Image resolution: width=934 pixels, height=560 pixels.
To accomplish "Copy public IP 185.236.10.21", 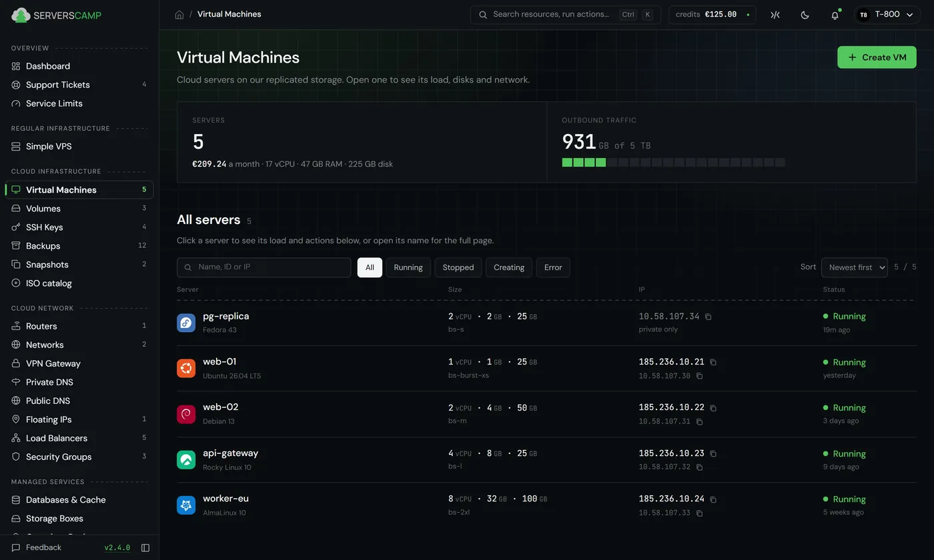I will [713, 362].
